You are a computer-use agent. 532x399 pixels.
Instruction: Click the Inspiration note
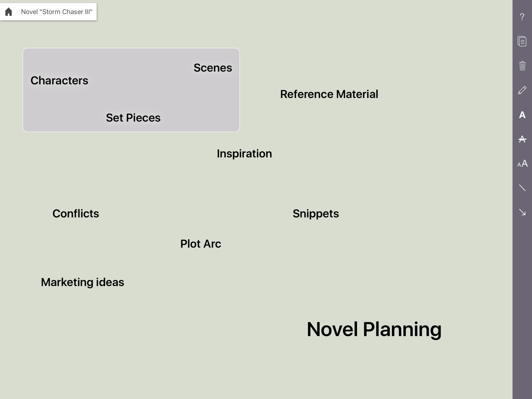[x=244, y=154]
